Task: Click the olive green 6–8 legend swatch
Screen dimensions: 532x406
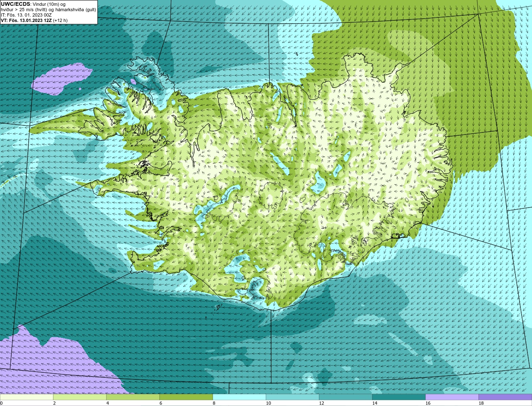Action: click(x=186, y=397)
